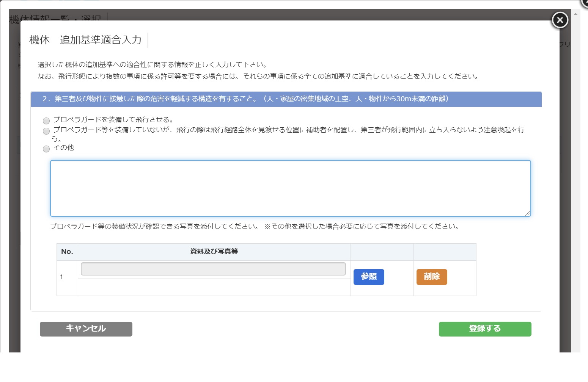Viewport: 588px width, 382px height.
Task: Choose the 補助者を配置 radio option
Action: [46, 131]
